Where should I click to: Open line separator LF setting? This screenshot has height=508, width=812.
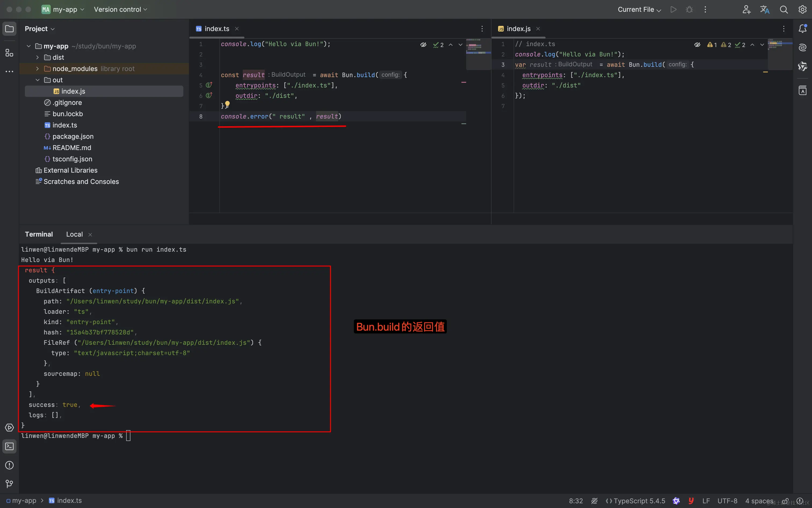click(x=706, y=501)
